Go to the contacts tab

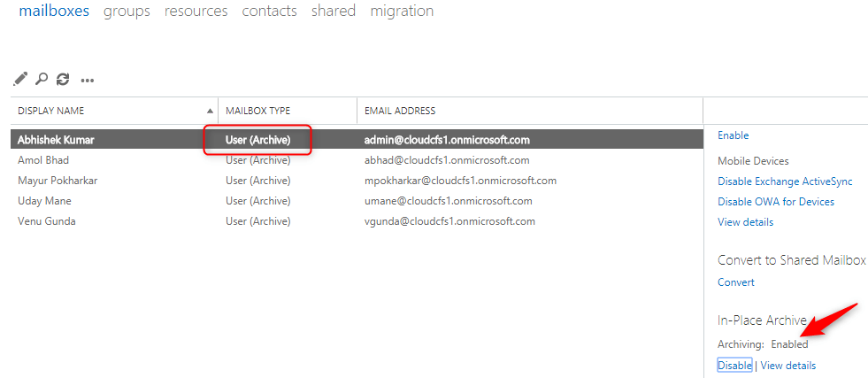tap(270, 12)
